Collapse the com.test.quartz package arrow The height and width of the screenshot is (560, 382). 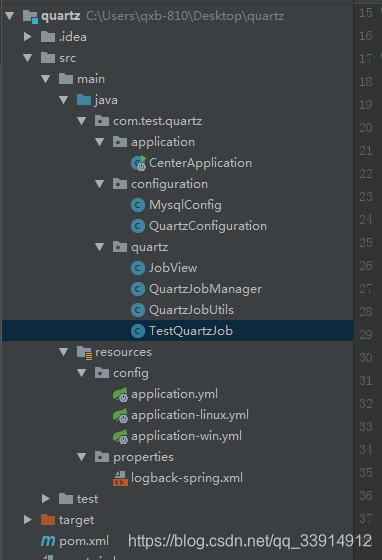(x=81, y=121)
